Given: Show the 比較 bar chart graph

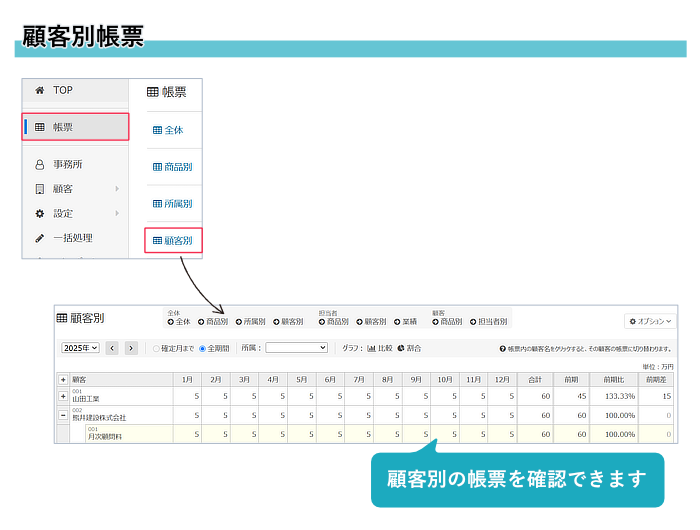Looking at the screenshot, I should [379, 348].
